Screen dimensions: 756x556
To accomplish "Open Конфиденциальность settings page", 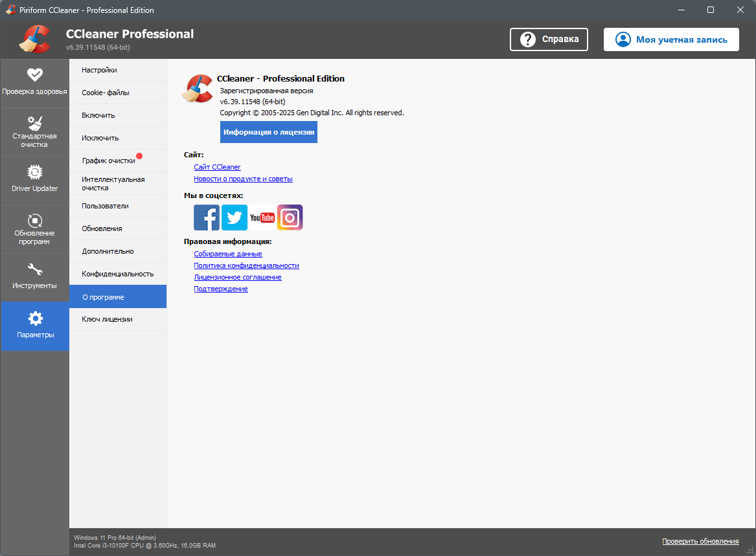I will (x=118, y=274).
